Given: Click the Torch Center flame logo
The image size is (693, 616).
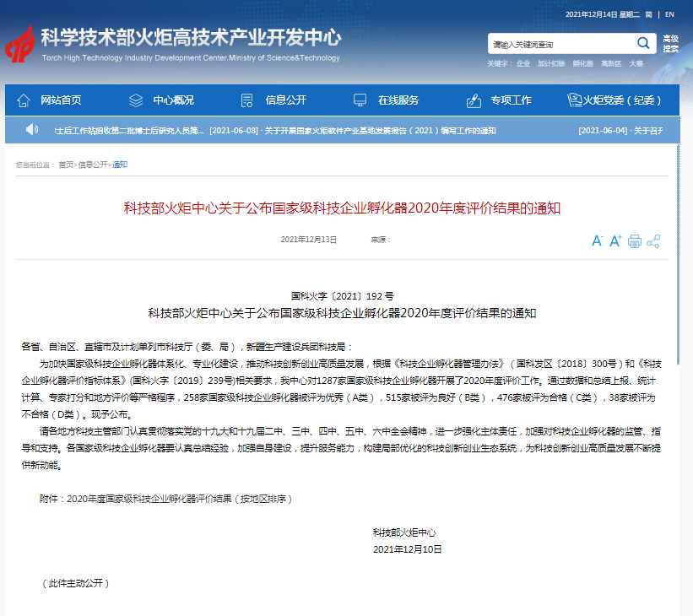Looking at the screenshot, I should (x=21, y=45).
